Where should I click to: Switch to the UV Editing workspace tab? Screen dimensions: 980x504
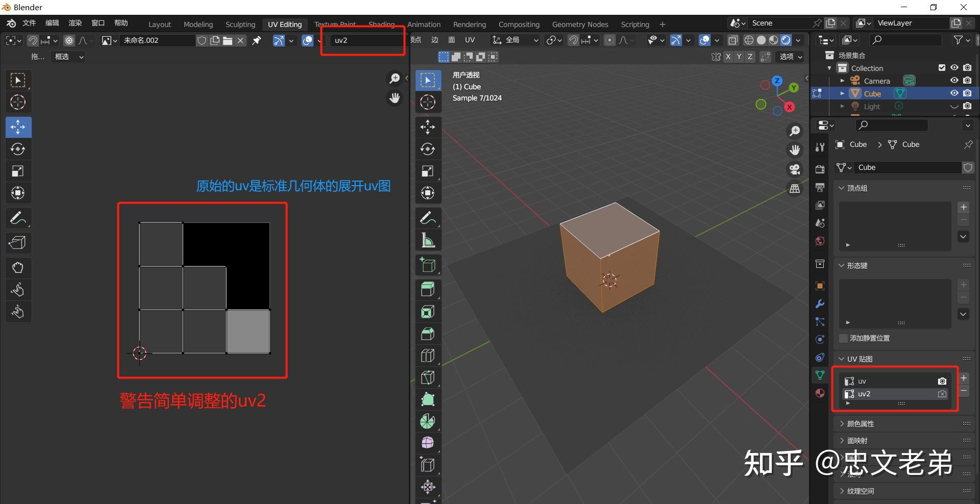284,24
